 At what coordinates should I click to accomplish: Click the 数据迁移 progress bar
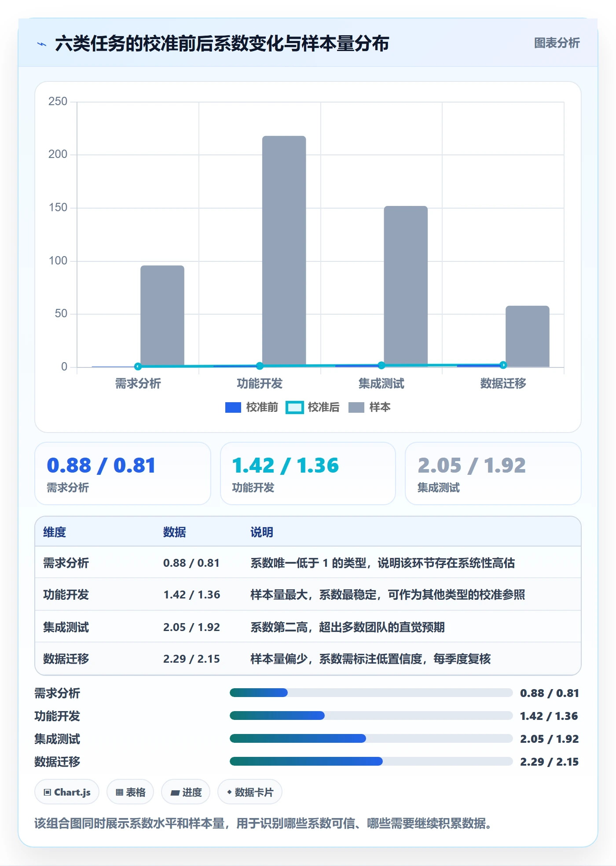click(371, 761)
